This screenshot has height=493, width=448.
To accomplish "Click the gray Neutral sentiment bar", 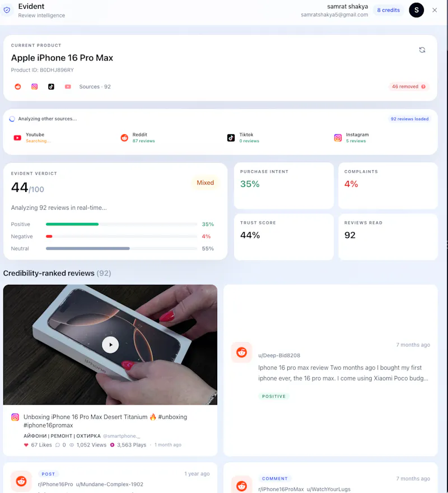I will (88, 248).
